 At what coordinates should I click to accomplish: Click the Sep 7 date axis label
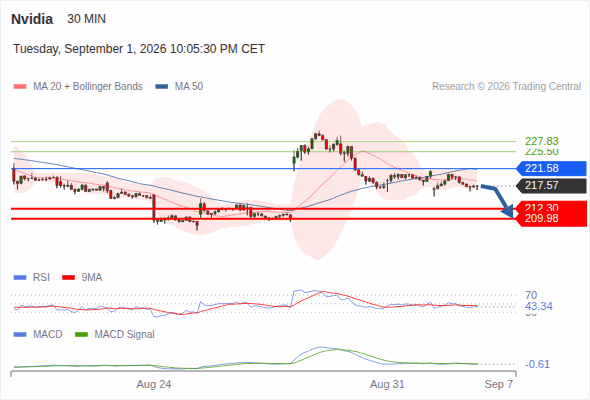(499, 384)
